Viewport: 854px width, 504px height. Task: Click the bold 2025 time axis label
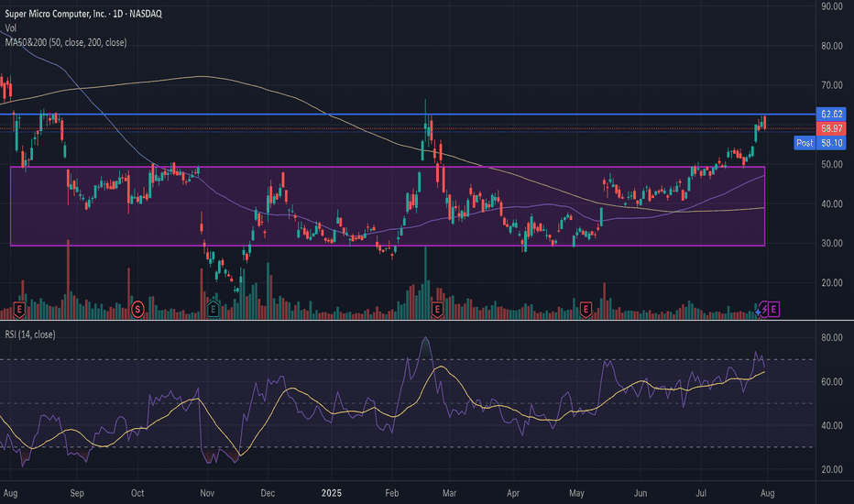[331, 493]
